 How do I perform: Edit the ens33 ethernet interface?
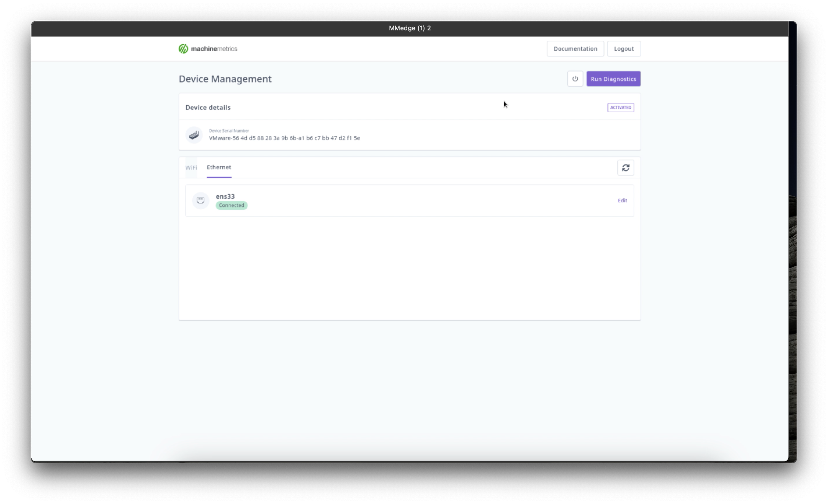pyautogui.click(x=622, y=201)
